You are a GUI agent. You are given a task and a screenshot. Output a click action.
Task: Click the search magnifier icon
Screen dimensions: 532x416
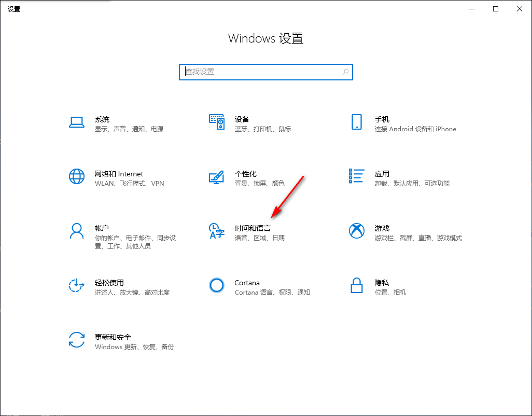[x=345, y=72]
